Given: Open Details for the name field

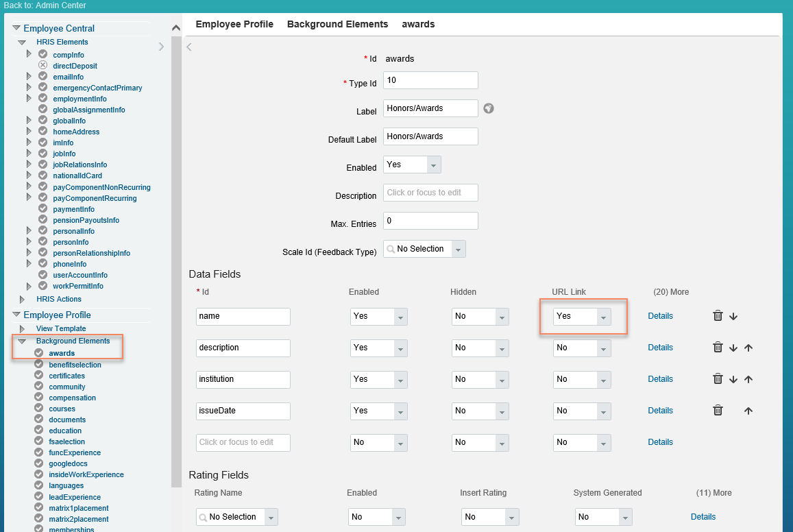Looking at the screenshot, I should coord(661,316).
